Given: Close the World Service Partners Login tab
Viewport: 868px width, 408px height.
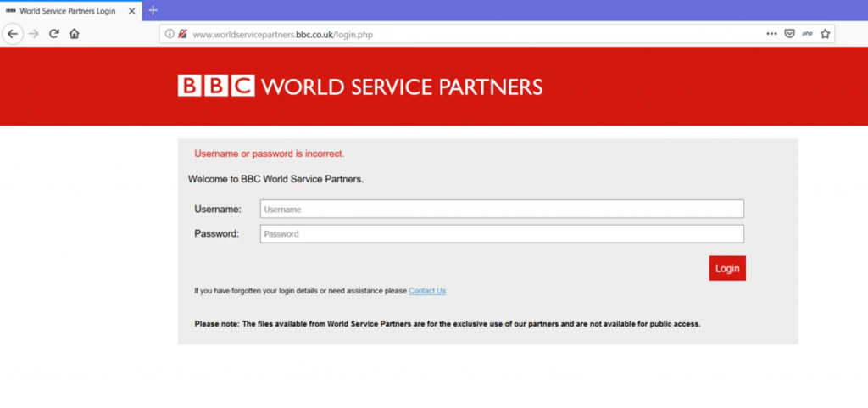Looking at the screenshot, I should click(x=131, y=11).
